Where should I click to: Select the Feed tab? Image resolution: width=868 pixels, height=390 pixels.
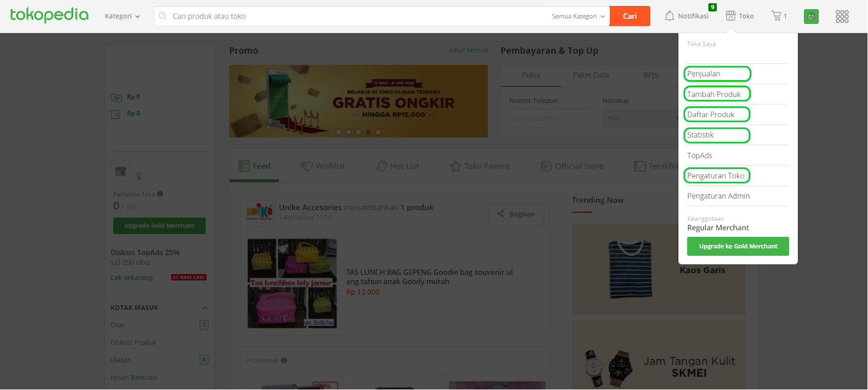coord(254,166)
